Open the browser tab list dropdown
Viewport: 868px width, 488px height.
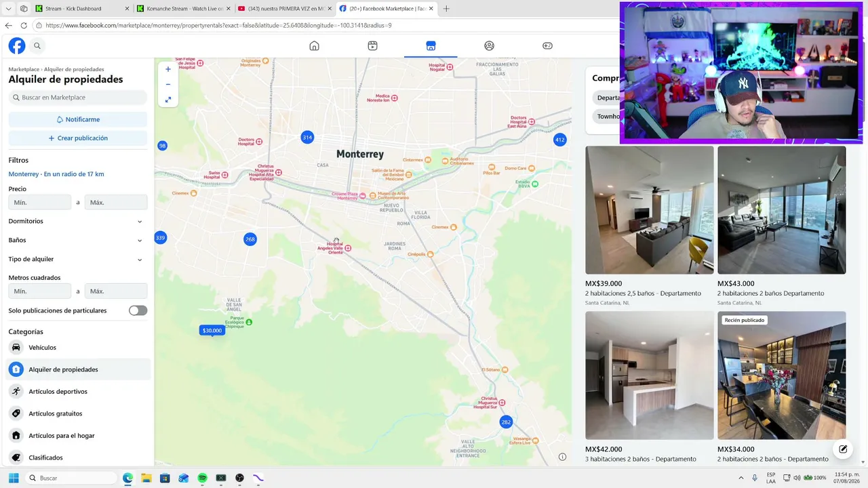(x=8, y=9)
